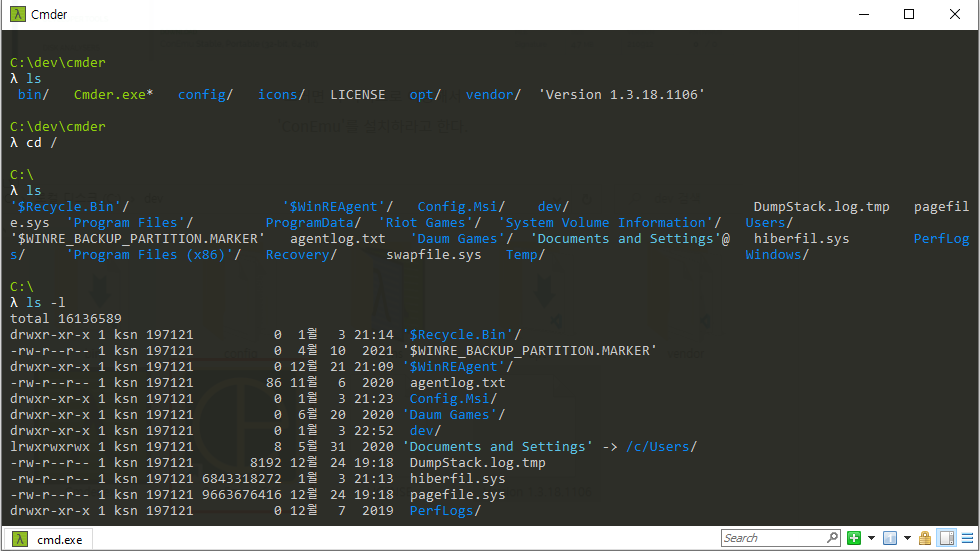Close the Cmder window

954,14
